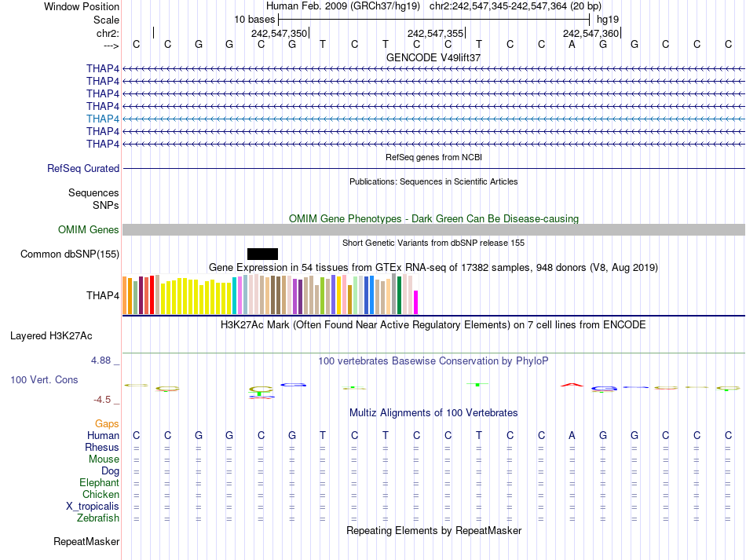Open Multiz Alignments of 100 Vertebrates title
This screenshot has height=560, width=746.
coord(433,413)
